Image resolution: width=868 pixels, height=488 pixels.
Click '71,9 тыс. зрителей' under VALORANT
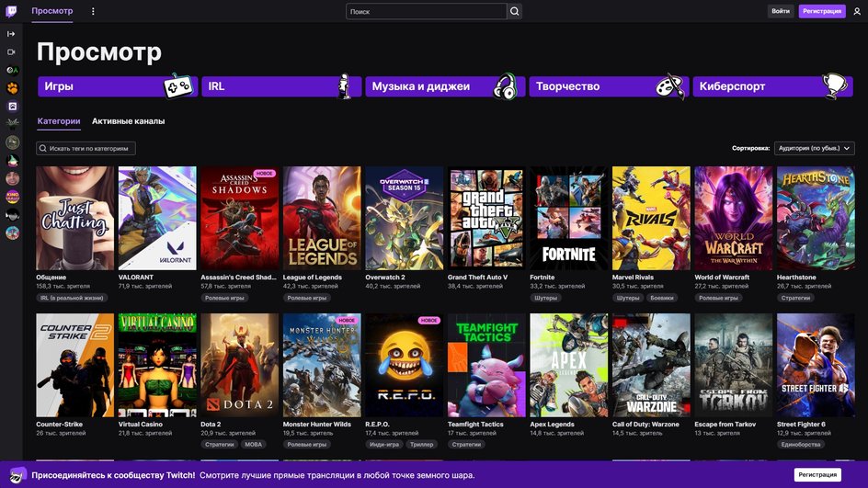point(145,286)
